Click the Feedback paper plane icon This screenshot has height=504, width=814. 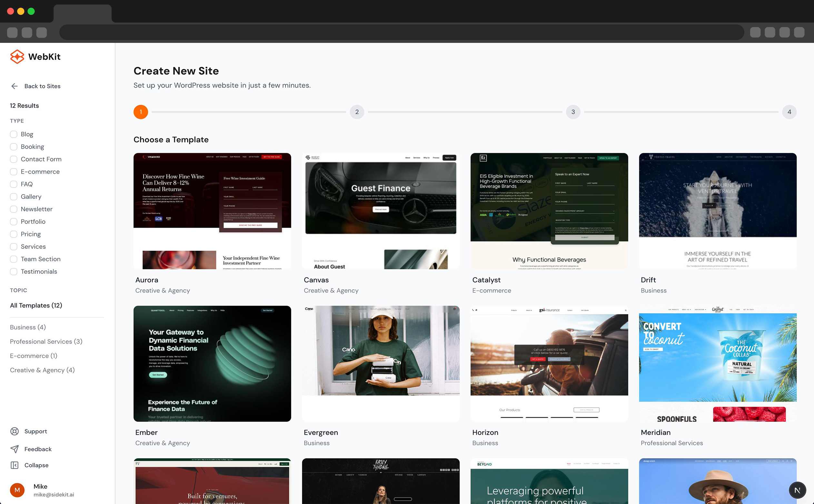[14, 449]
